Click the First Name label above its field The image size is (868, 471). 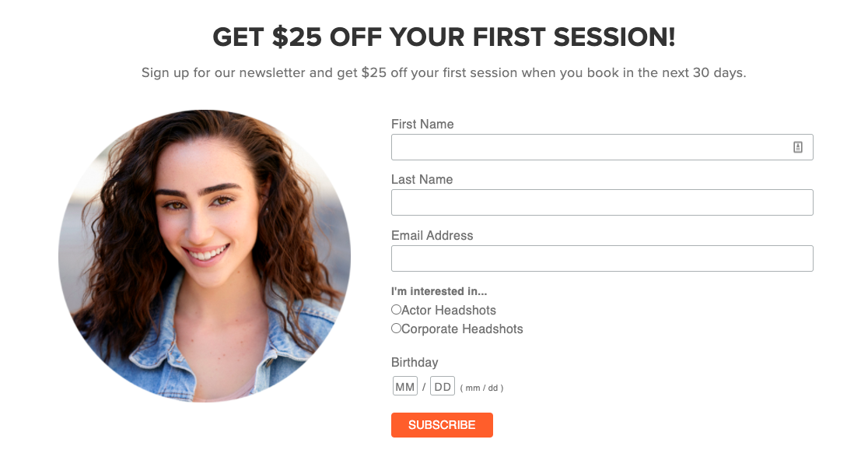[422, 124]
